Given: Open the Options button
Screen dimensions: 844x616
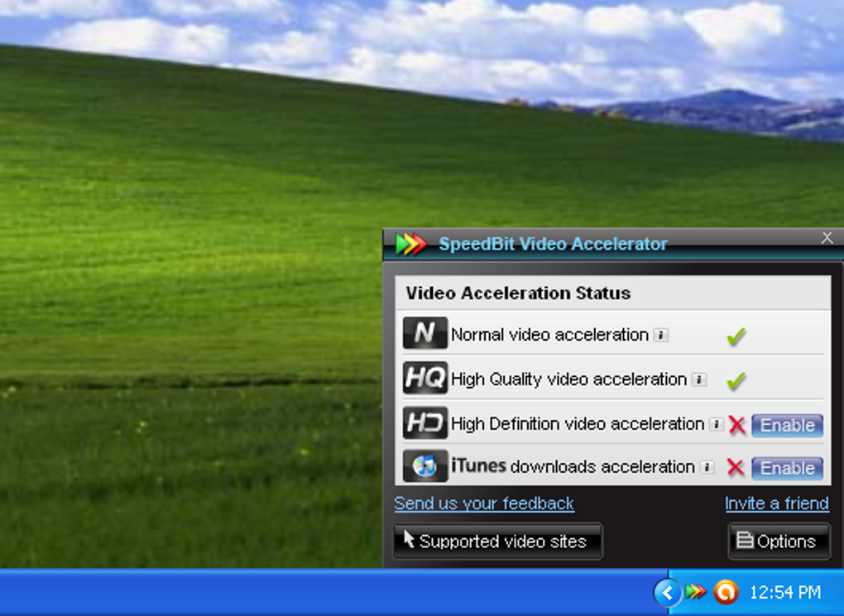Looking at the screenshot, I should tap(779, 542).
